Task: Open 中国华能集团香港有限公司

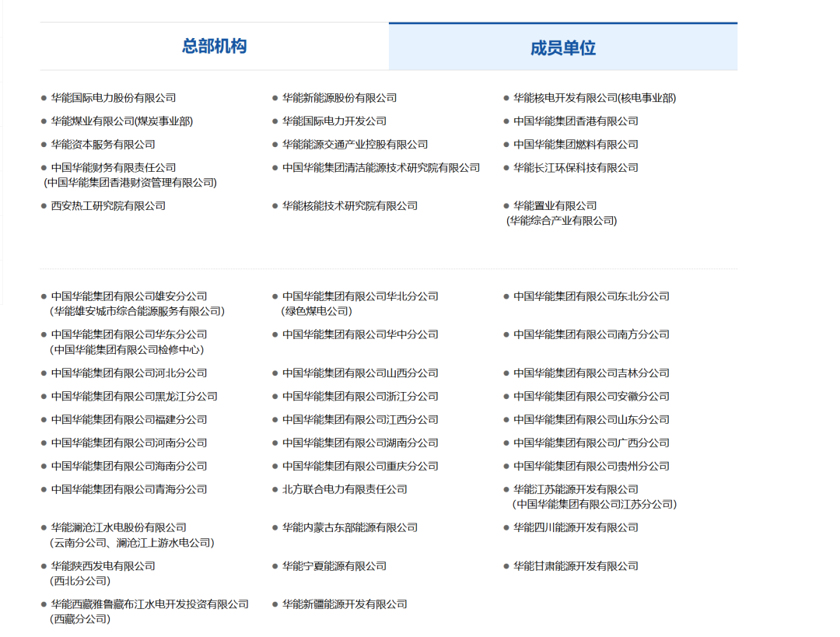Action: (576, 121)
